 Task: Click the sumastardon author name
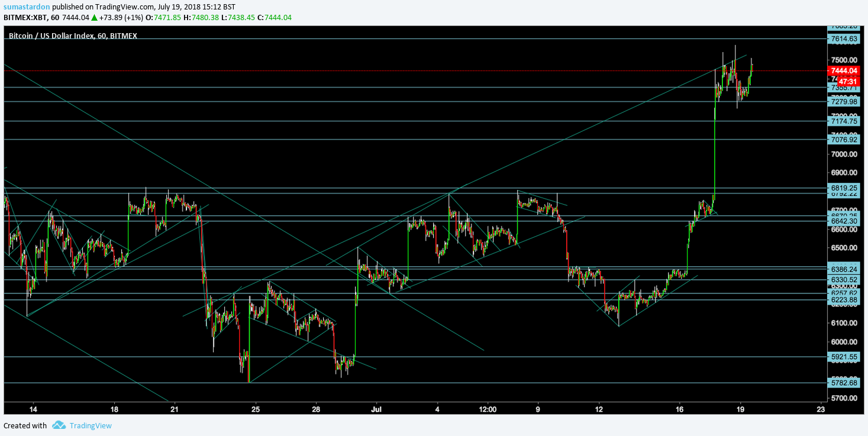coord(27,7)
